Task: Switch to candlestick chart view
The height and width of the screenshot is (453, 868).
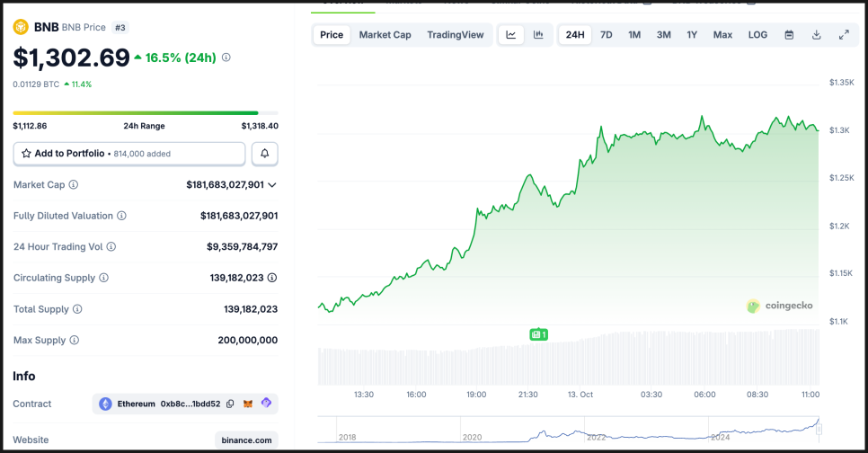Action: (x=538, y=35)
